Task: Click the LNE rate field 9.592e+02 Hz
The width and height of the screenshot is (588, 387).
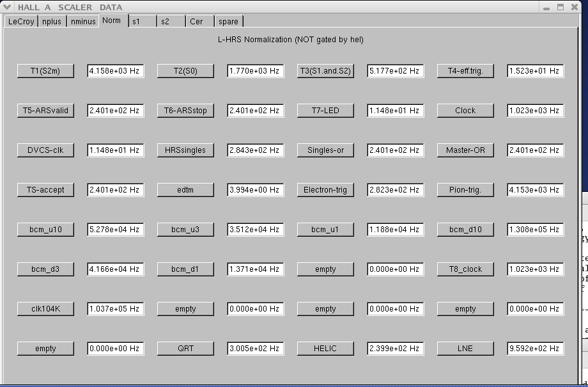Action: pos(536,349)
